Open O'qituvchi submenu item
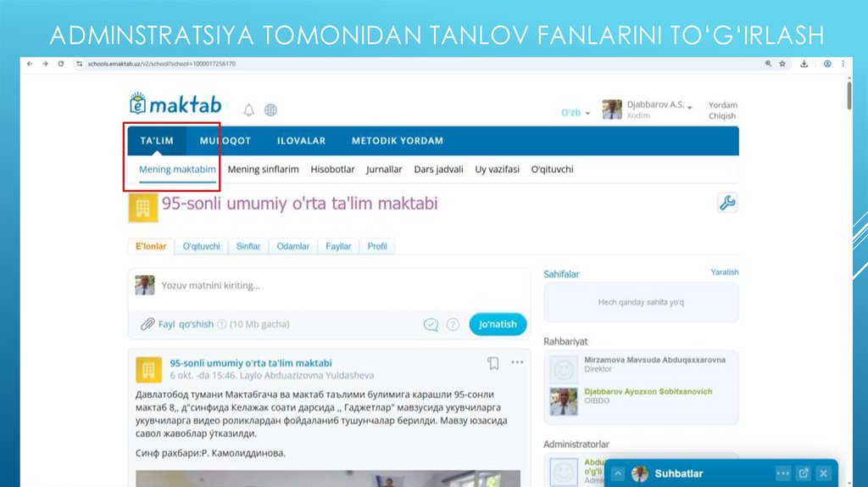Image resolution: width=868 pixels, height=487 pixels. tap(552, 170)
